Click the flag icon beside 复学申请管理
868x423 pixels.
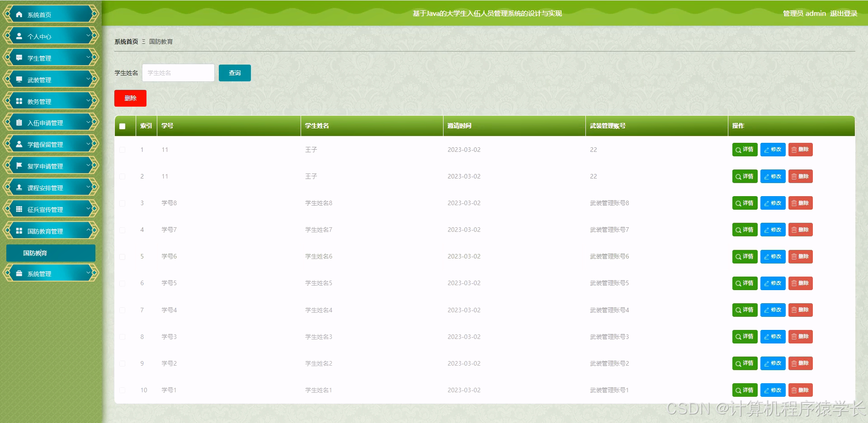click(19, 166)
